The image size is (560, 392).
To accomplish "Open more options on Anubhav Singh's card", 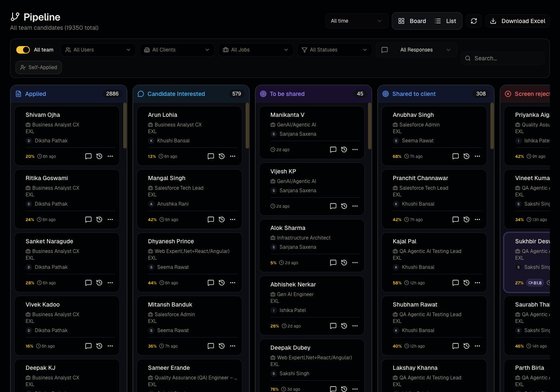I will point(477,156).
